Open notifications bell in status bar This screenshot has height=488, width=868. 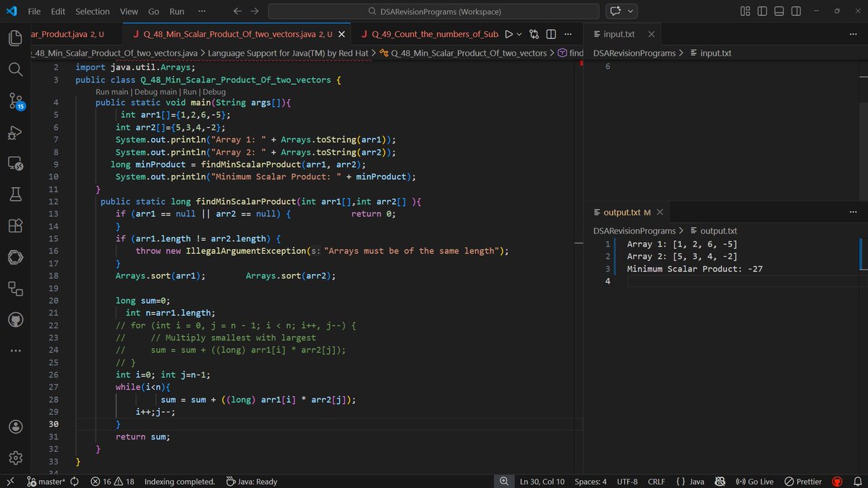pos(857,481)
